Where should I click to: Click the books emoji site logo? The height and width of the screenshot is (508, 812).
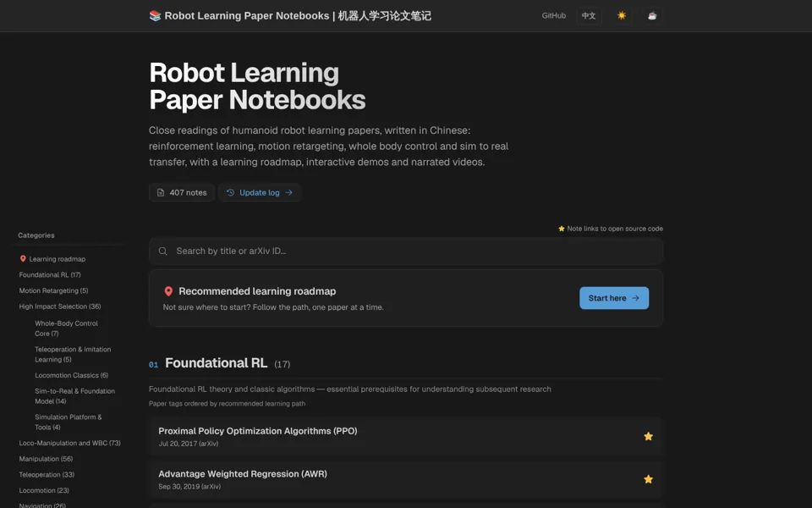[x=155, y=15]
